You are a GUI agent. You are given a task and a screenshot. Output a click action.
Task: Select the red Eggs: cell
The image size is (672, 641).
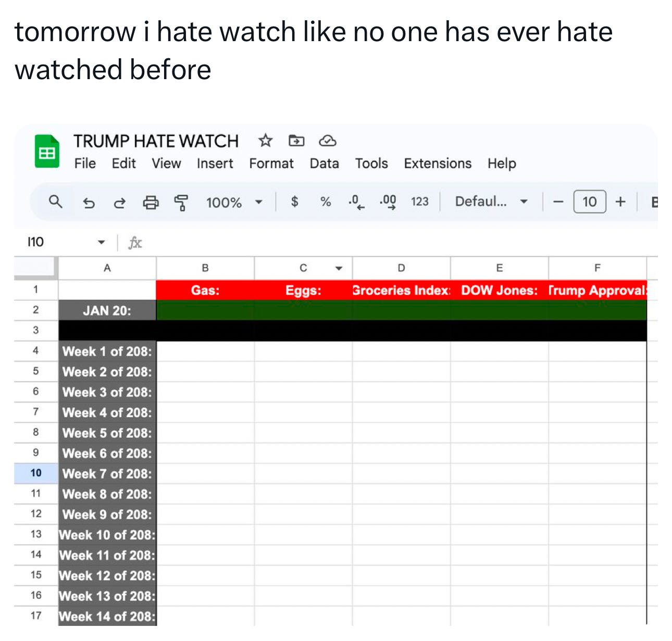303,290
